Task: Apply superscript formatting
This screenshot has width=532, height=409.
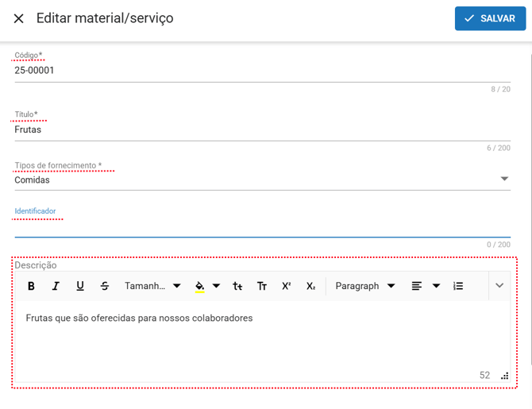Action: point(287,286)
